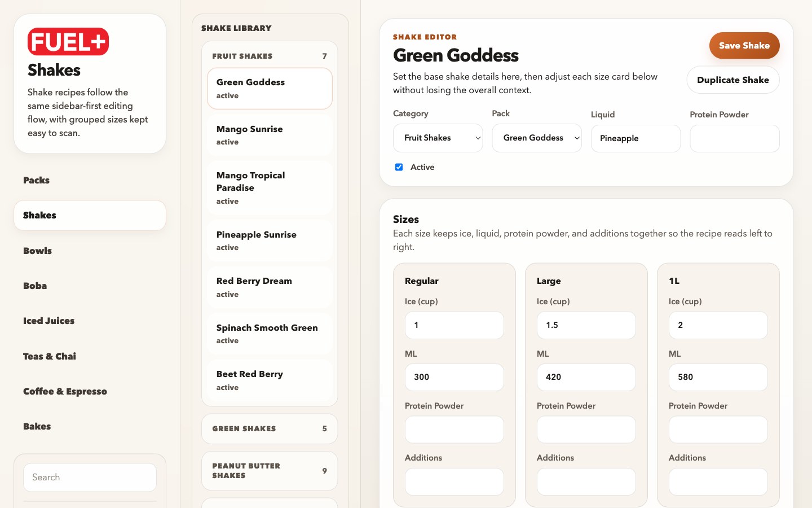The height and width of the screenshot is (508, 812).
Task: Select Spinach Smooth Green shake
Action: [x=270, y=334]
